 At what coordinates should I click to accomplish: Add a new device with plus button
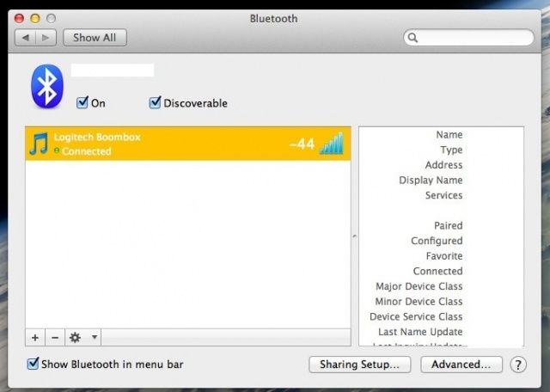point(35,338)
